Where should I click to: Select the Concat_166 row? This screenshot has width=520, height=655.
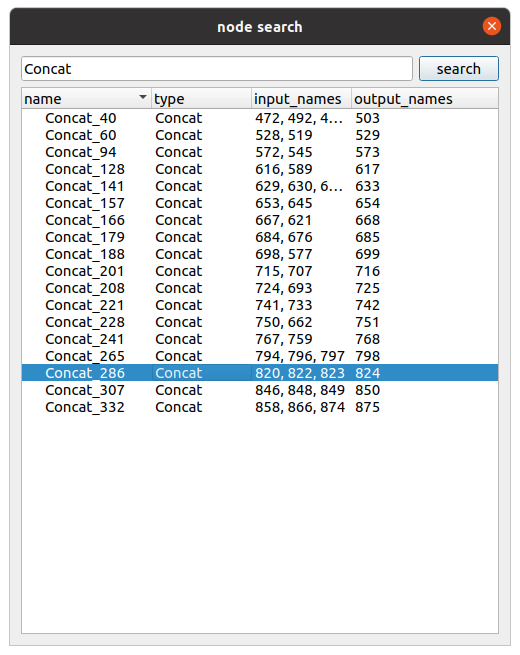(260, 220)
